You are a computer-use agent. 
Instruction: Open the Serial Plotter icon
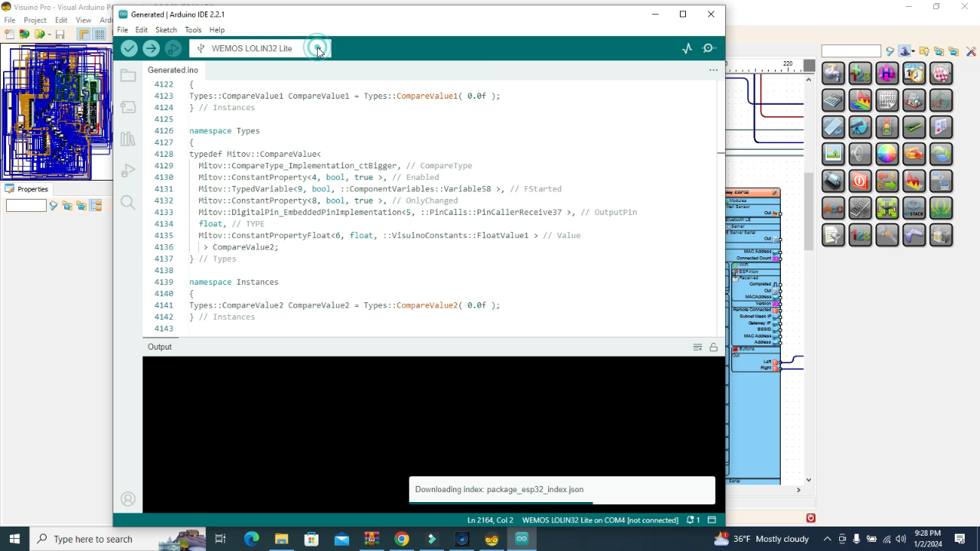click(x=687, y=48)
